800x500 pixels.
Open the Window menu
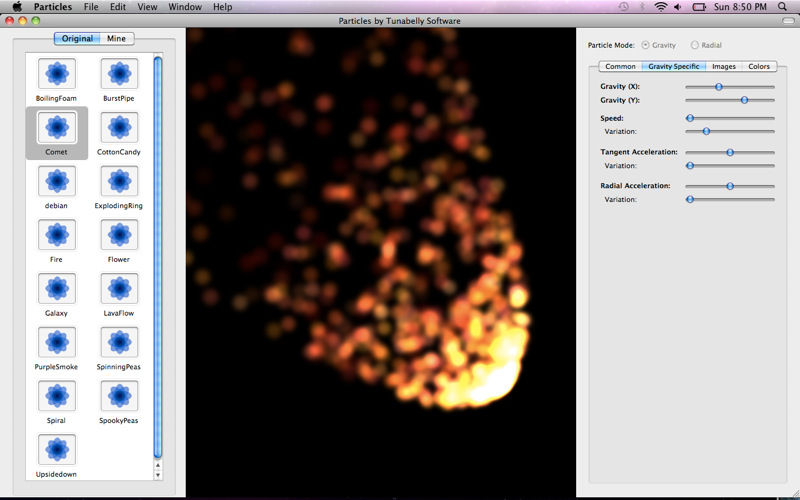pyautogui.click(x=184, y=7)
